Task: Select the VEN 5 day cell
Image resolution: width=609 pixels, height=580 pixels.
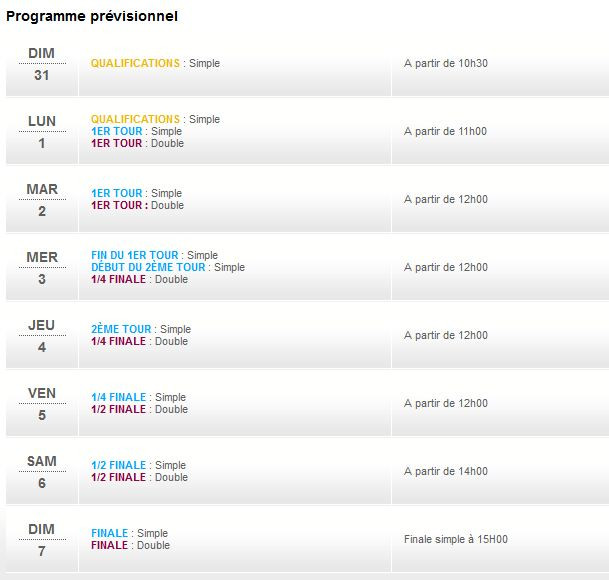Action: click(42, 403)
